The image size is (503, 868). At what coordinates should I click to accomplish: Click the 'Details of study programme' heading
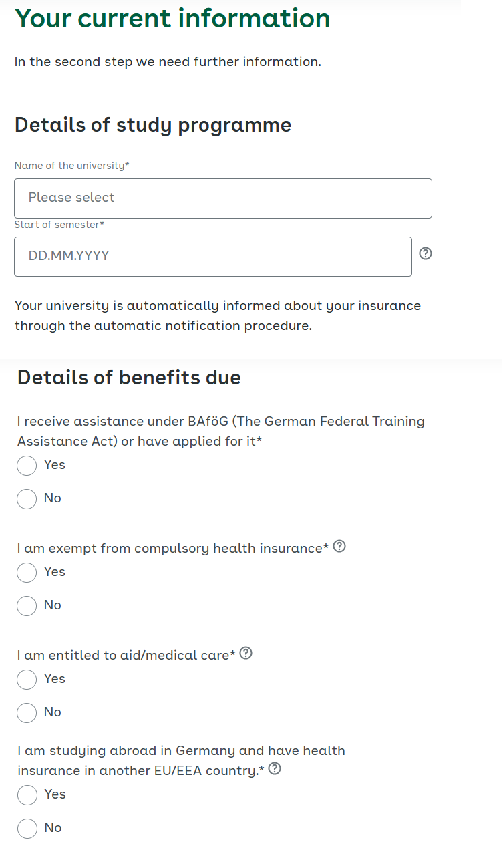(x=153, y=125)
